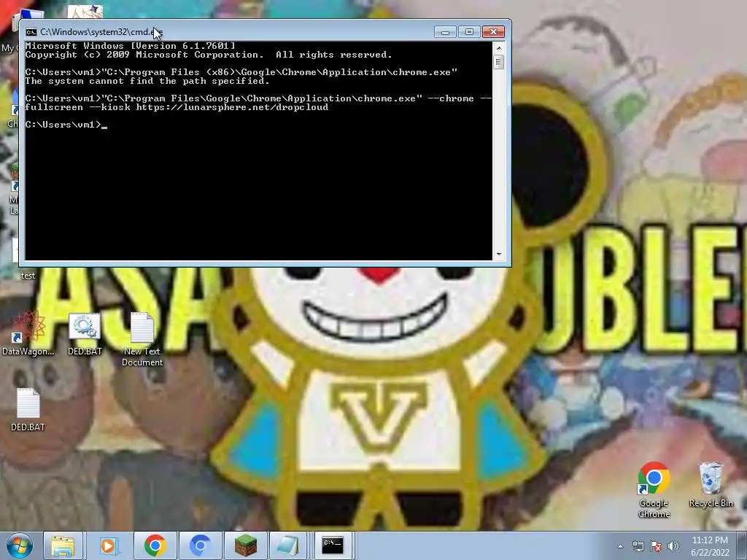Click the lunarsphere.net URL in console
This screenshot has height=560, width=747.
tap(232, 107)
